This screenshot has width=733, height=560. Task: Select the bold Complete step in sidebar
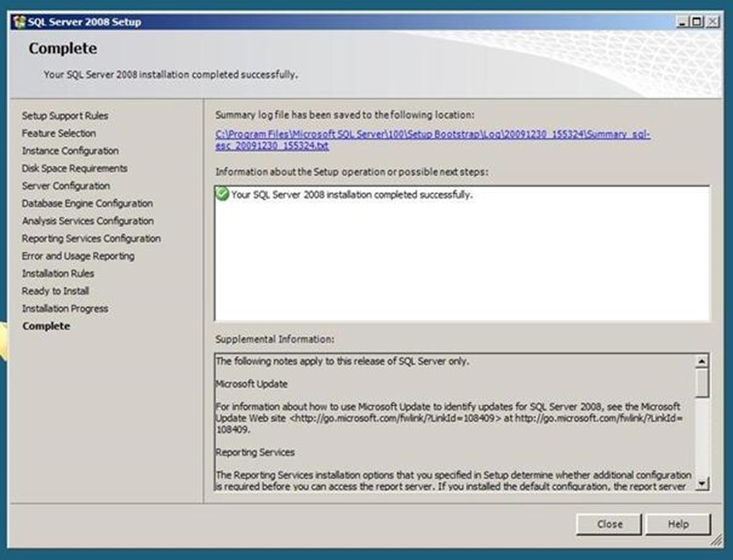[x=47, y=326]
